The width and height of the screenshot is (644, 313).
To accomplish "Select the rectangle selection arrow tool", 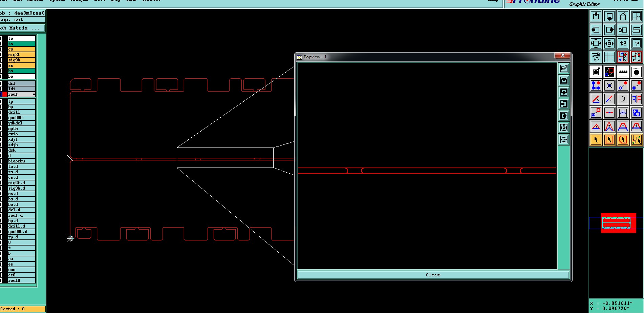I will 609,140.
